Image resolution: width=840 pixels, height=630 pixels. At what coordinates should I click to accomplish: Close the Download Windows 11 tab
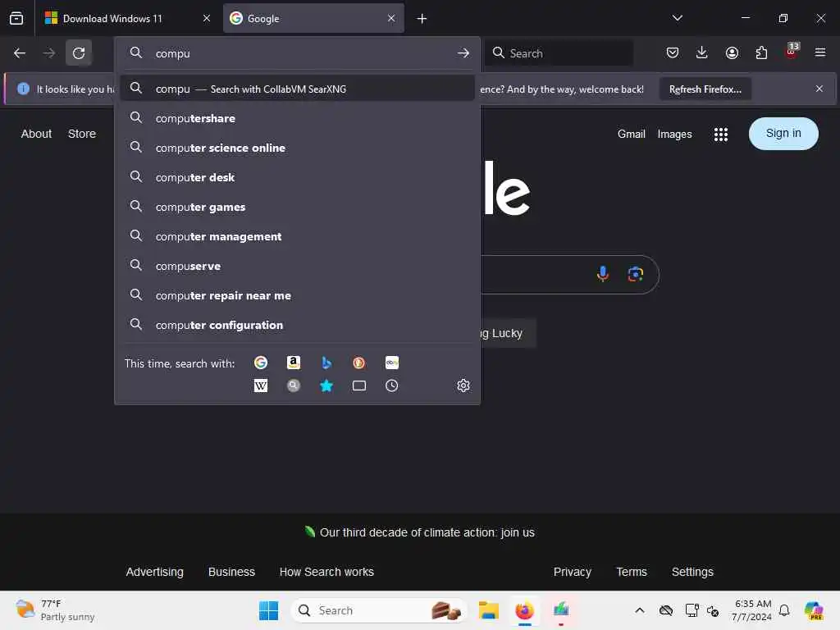[206, 18]
